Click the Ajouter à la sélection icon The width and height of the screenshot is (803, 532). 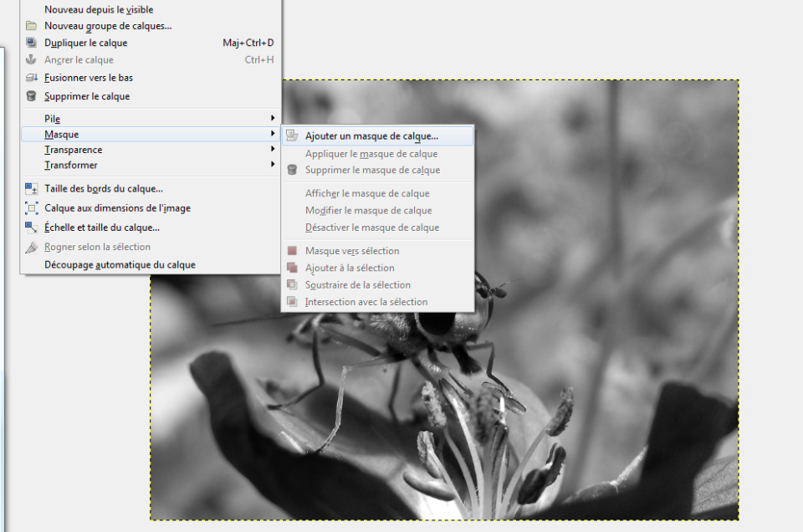(x=292, y=268)
